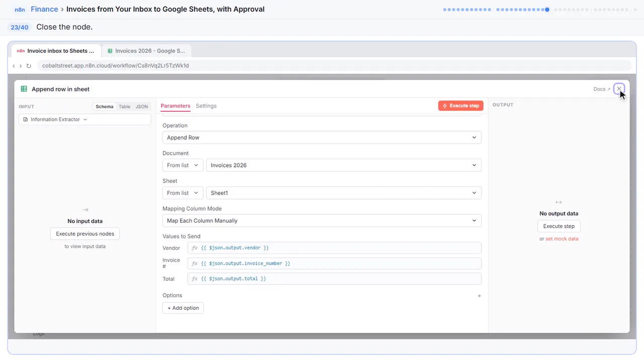The height and width of the screenshot is (362, 644).
Task: Open the Finance breadcrumb link
Action: [x=44, y=9]
